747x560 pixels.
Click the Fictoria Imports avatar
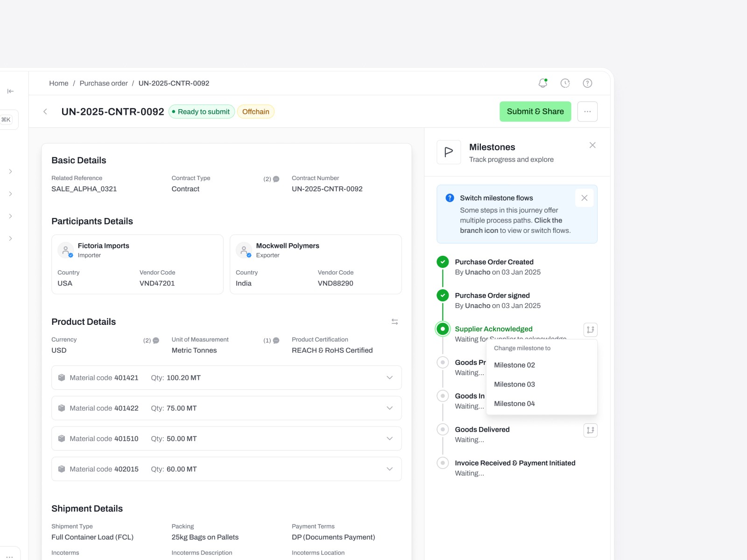[x=66, y=250]
